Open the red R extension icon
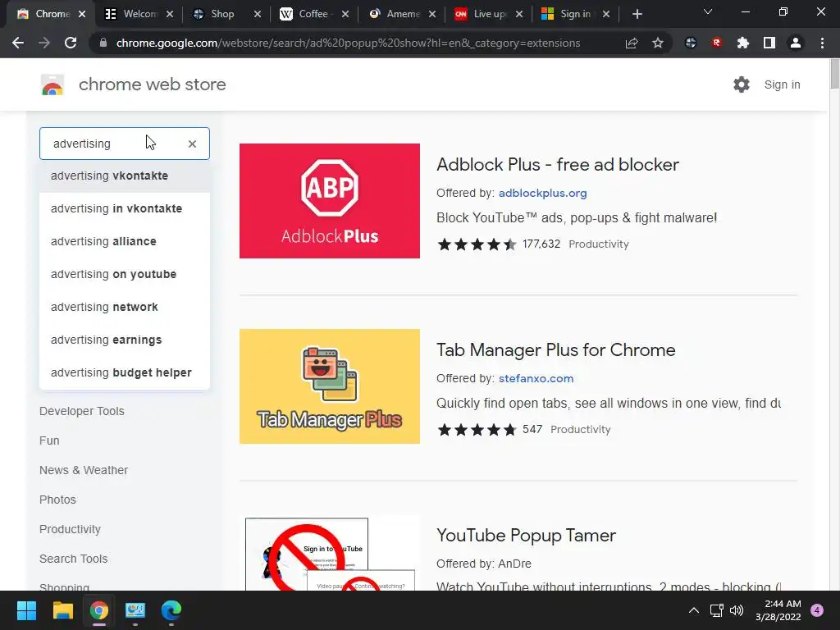 point(717,43)
